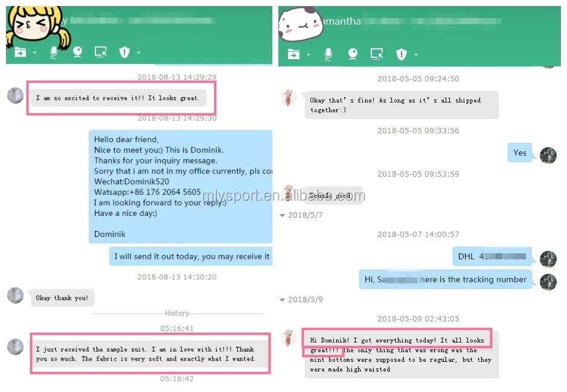Click screen share icon in left chat
The width and height of the screenshot is (567, 392).
(x=100, y=52)
